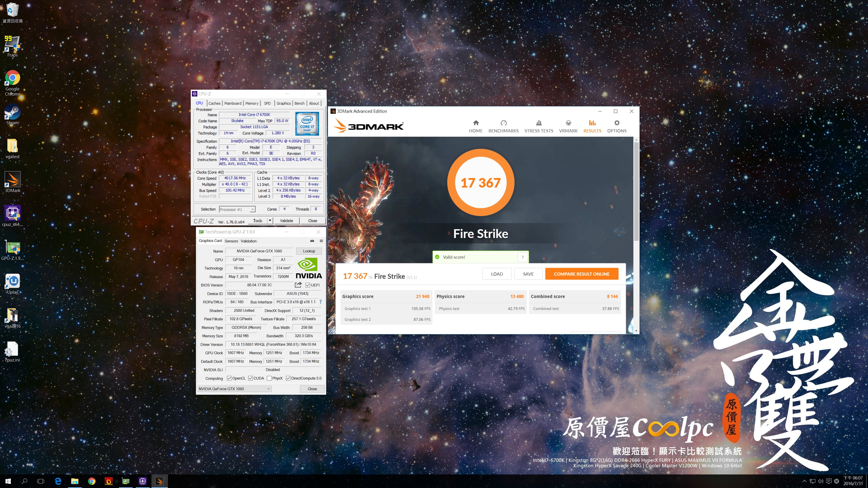Toggle the PhysX checkbox in GPU-Z
The height and width of the screenshot is (488, 868).
pos(269,378)
